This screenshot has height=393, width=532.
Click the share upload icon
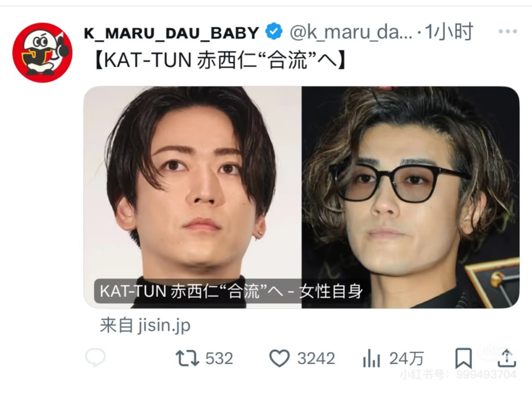coord(507,358)
